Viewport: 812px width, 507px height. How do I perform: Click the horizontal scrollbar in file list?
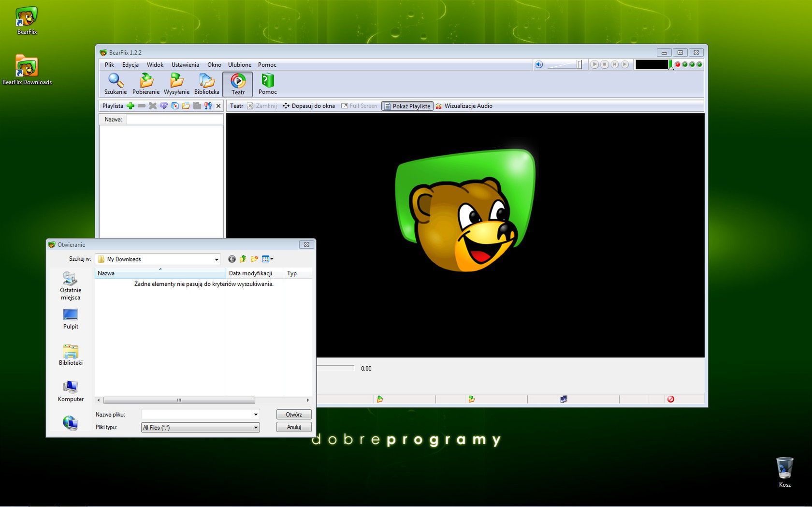tap(179, 400)
